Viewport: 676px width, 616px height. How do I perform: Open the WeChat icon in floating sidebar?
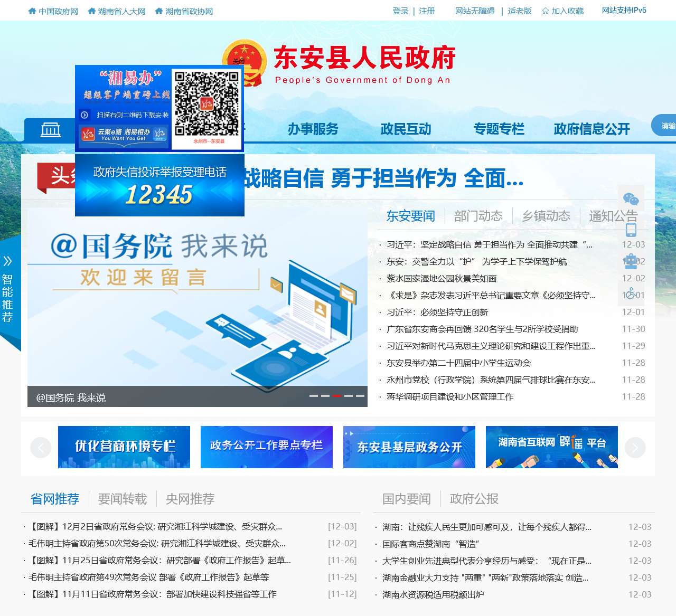631,199
